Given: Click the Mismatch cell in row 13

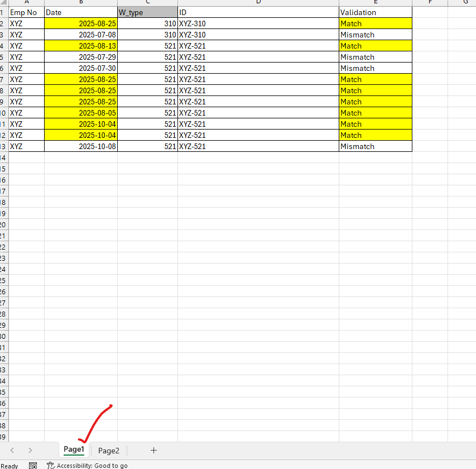Looking at the screenshot, I should pos(375,146).
